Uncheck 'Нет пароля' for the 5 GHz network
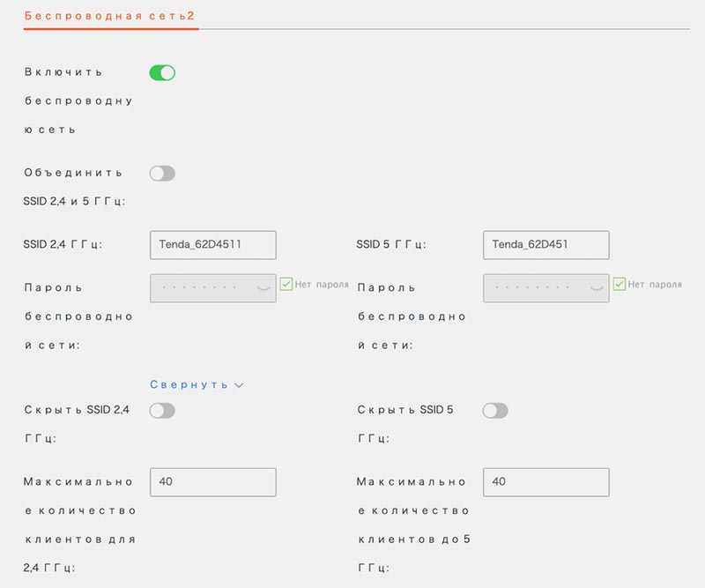The height and width of the screenshot is (588, 705). pyautogui.click(x=620, y=284)
